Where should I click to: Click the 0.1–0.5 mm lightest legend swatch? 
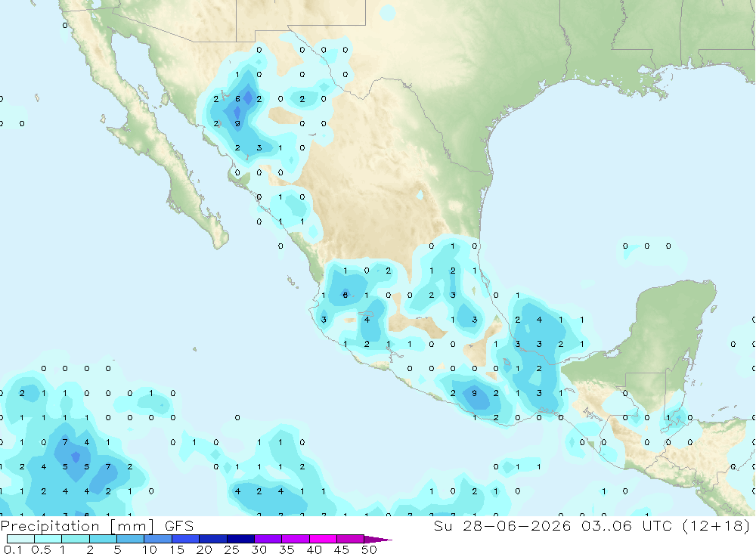pos(20,539)
